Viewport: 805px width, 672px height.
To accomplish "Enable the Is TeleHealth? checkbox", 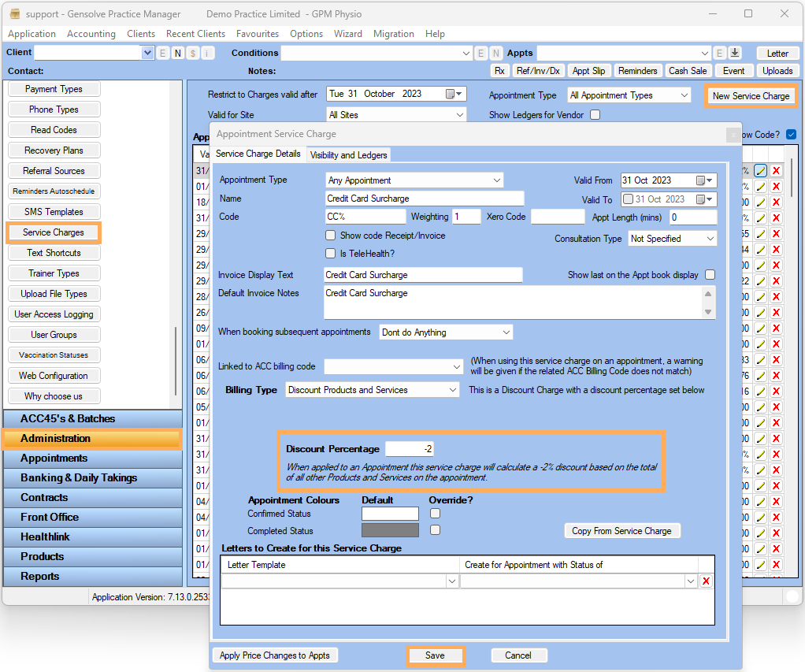I will pos(331,254).
